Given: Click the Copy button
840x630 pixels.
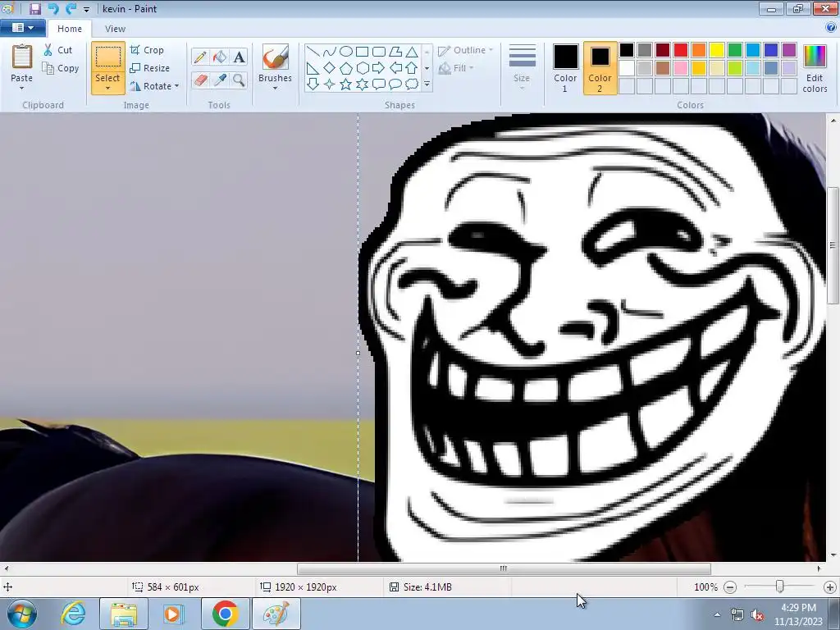Looking at the screenshot, I should (x=61, y=68).
